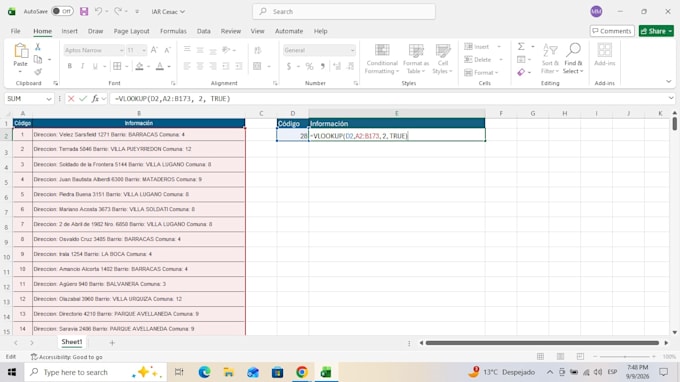Open the Format cells menu
680x382 pixels.
(x=481, y=72)
